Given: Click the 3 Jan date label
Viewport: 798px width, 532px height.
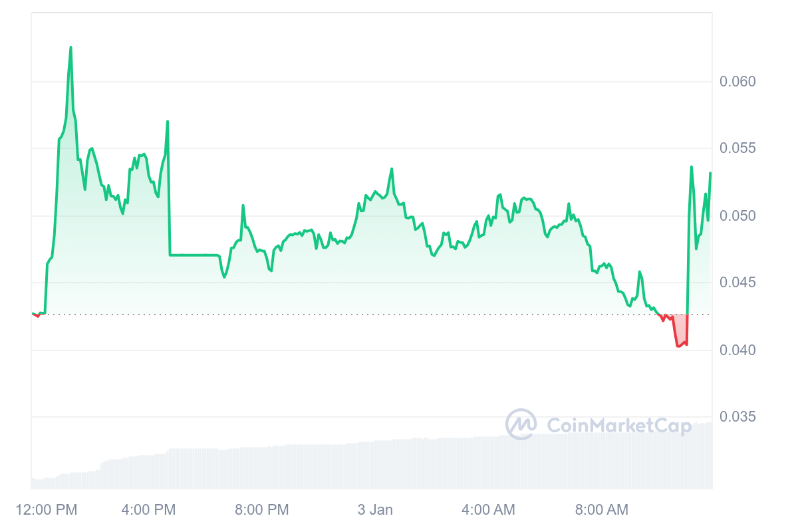Looking at the screenshot, I should tap(375, 510).
